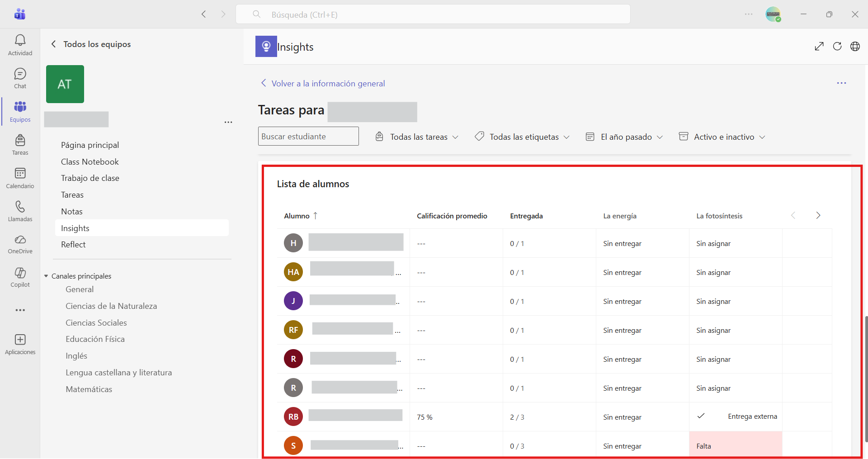868x459 pixels.
Task: Open Matemáticas channel
Action: coord(89,389)
